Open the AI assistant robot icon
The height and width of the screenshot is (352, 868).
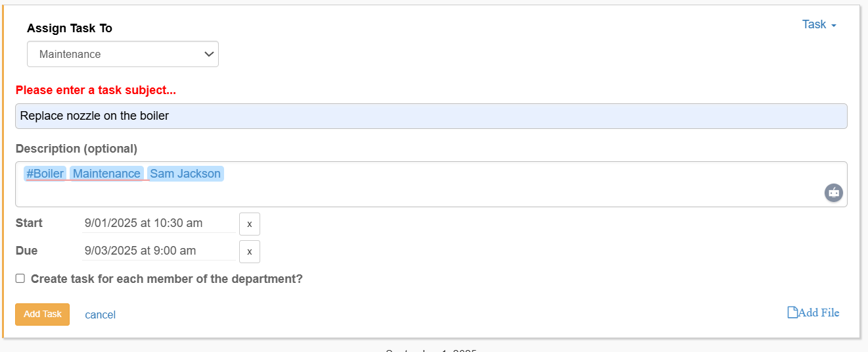click(x=834, y=193)
